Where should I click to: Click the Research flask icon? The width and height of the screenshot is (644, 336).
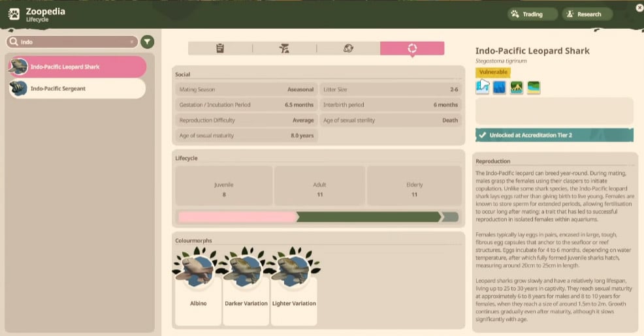click(x=570, y=14)
